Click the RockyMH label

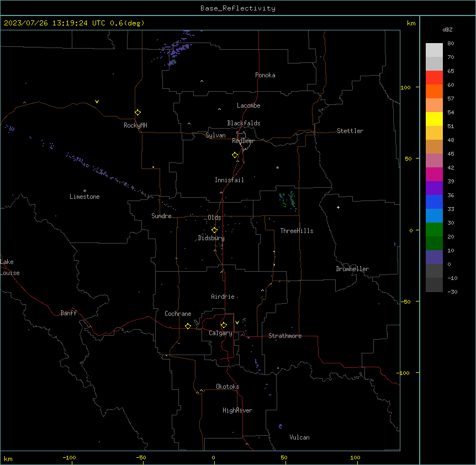(x=135, y=125)
